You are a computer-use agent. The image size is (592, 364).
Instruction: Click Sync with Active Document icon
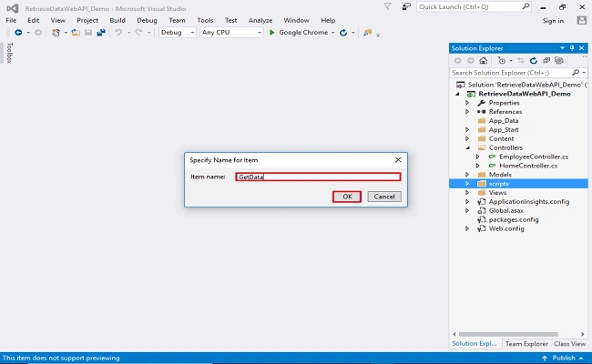point(521,60)
